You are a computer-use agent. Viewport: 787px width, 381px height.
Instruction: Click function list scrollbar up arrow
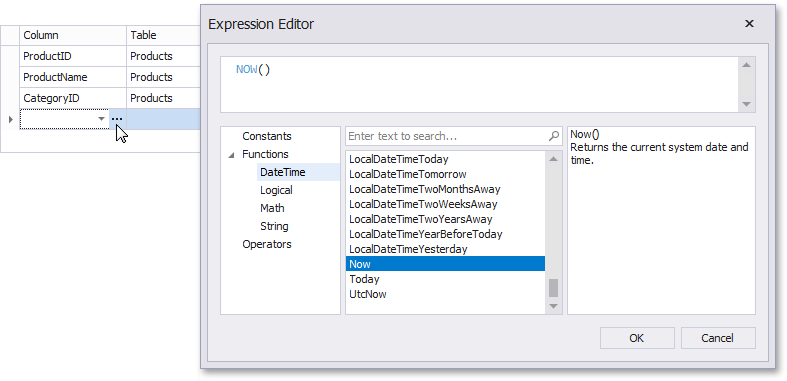553,159
